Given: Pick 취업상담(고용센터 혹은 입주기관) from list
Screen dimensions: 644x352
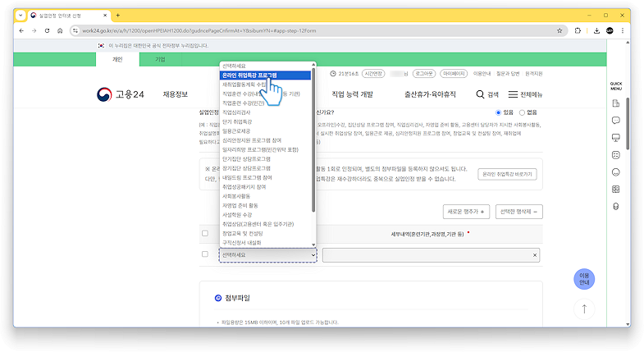Looking at the screenshot, I should click(265, 224).
